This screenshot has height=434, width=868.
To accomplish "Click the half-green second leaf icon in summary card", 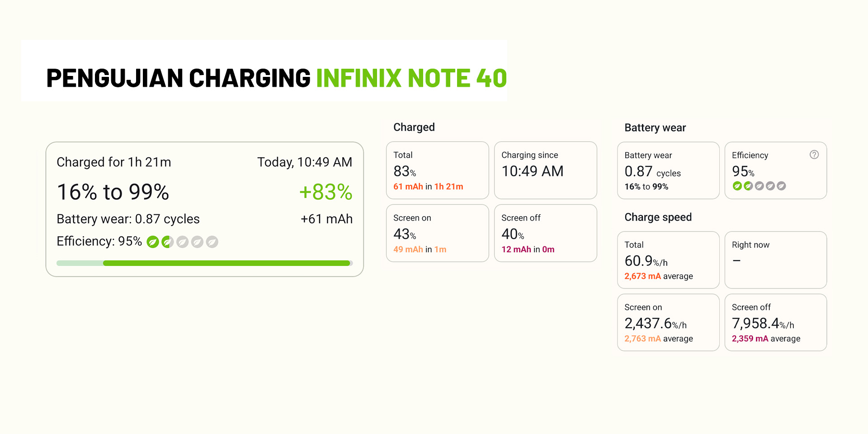I will [x=168, y=242].
